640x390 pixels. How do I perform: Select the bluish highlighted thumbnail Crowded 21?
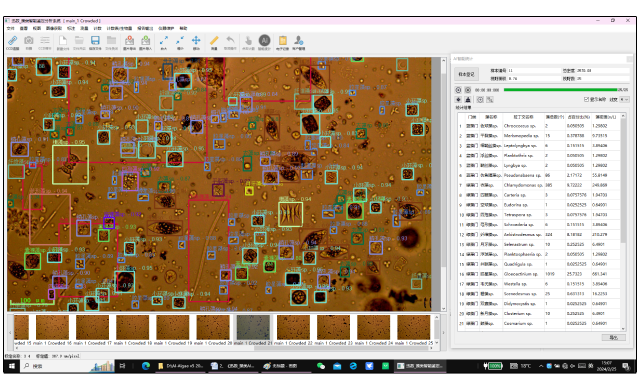tap(253, 327)
